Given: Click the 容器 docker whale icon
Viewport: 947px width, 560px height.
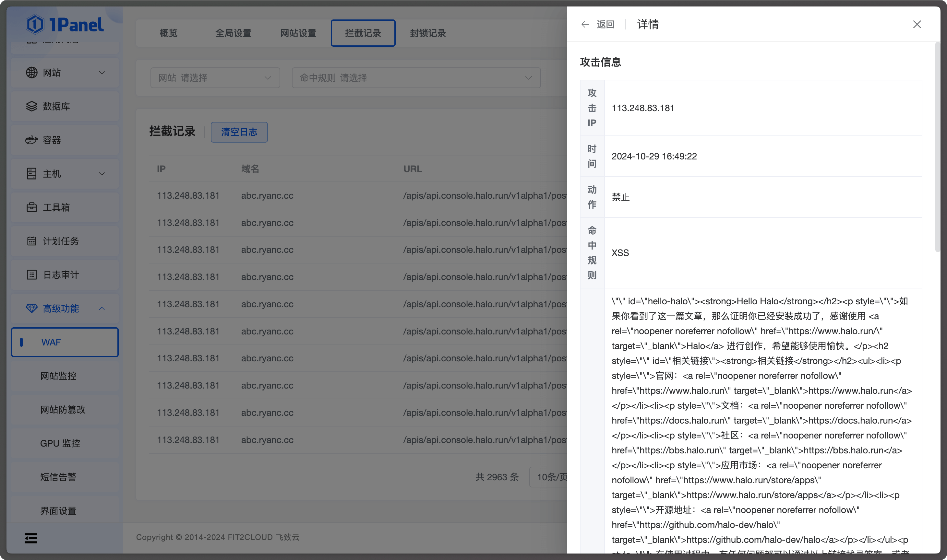Looking at the screenshot, I should point(32,140).
